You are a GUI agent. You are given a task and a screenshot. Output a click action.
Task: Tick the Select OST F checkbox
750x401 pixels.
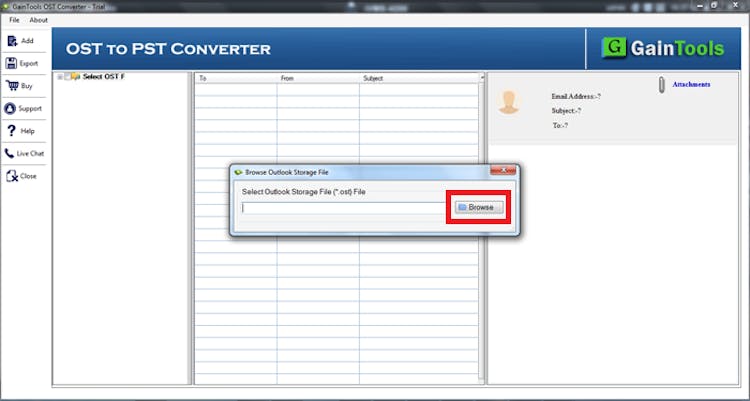point(68,77)
